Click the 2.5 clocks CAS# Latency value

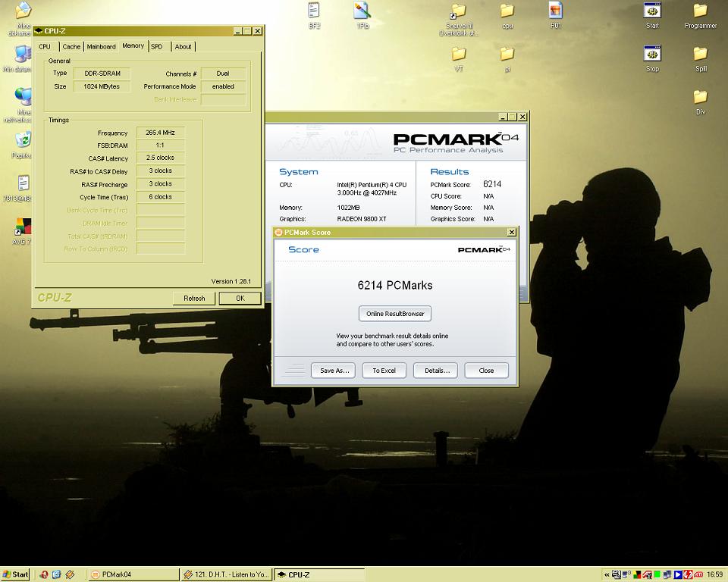click(161, 158)
